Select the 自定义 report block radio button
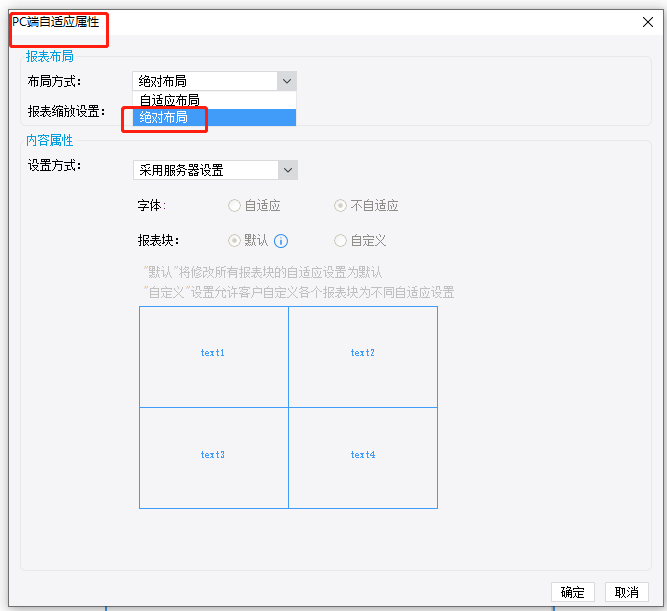667x611 pixels. point(340,241)
